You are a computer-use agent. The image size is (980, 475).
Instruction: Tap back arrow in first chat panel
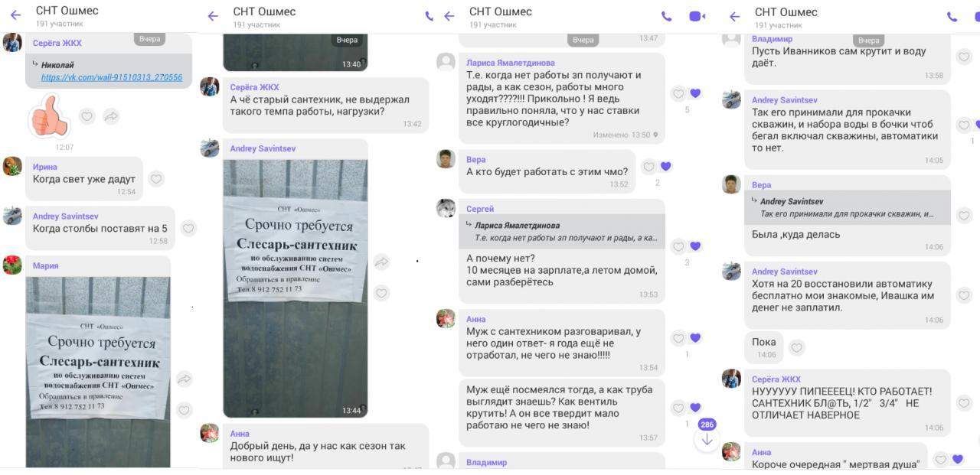tap(15, 15)
